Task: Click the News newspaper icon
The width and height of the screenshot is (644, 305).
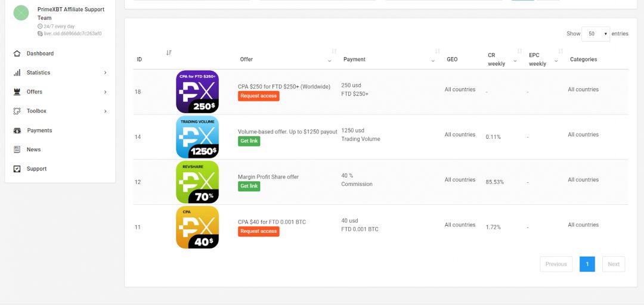Action: [17, 150]
